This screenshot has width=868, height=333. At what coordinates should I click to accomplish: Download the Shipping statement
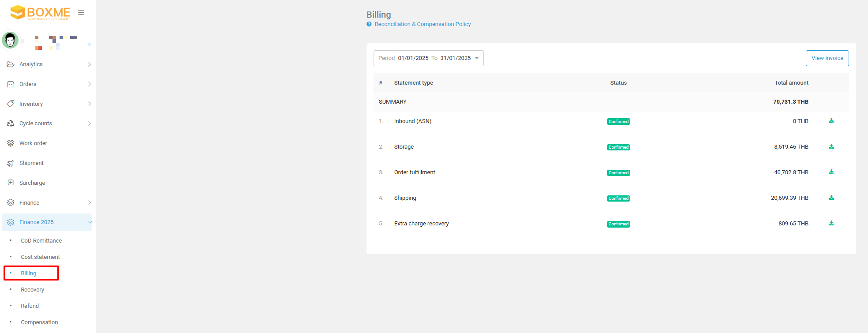[831, 198]
